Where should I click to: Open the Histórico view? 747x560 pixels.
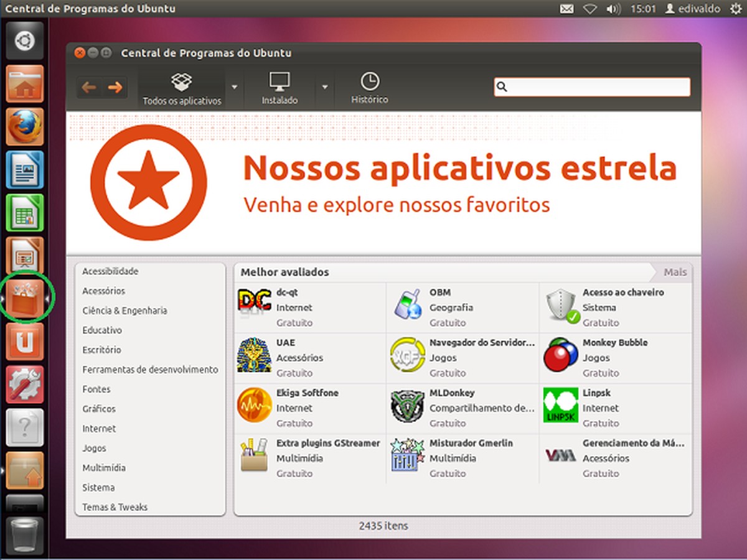[x=369, y=87]
